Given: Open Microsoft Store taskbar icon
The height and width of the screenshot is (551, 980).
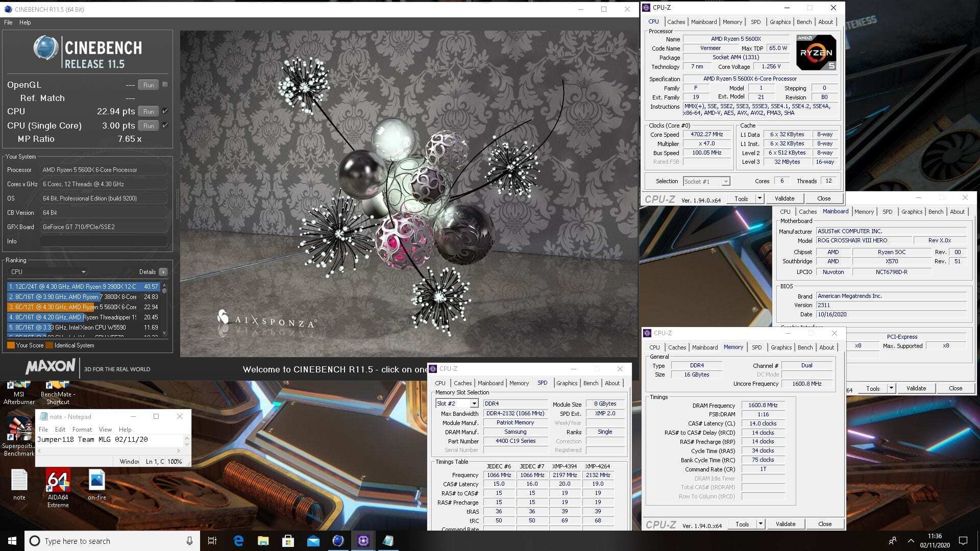Looking at the screenshot, I should (x=288, y=541).
